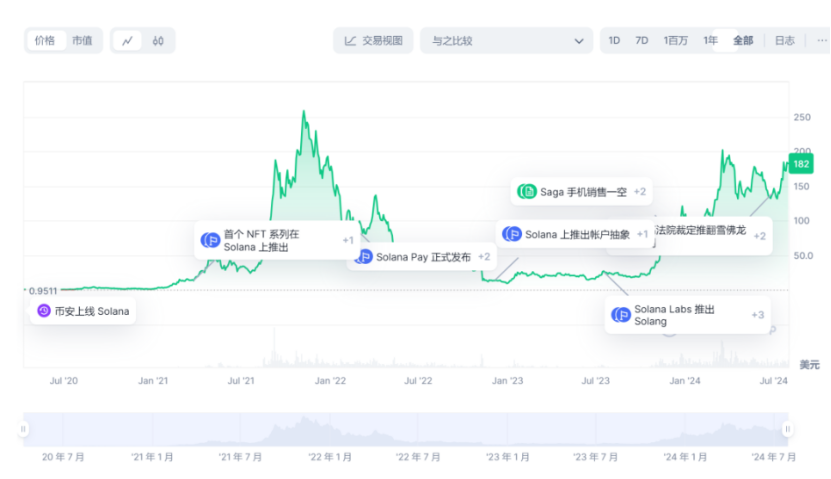This screenshot has height=479, width=831.
Task: Click the Jan '22 x-axis label
Action: point(330,380)
